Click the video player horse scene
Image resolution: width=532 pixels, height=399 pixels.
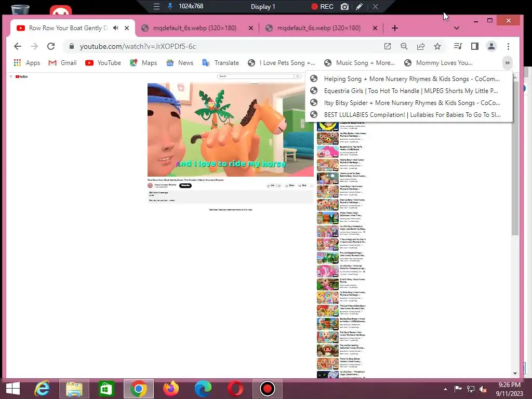click(230, 129)
